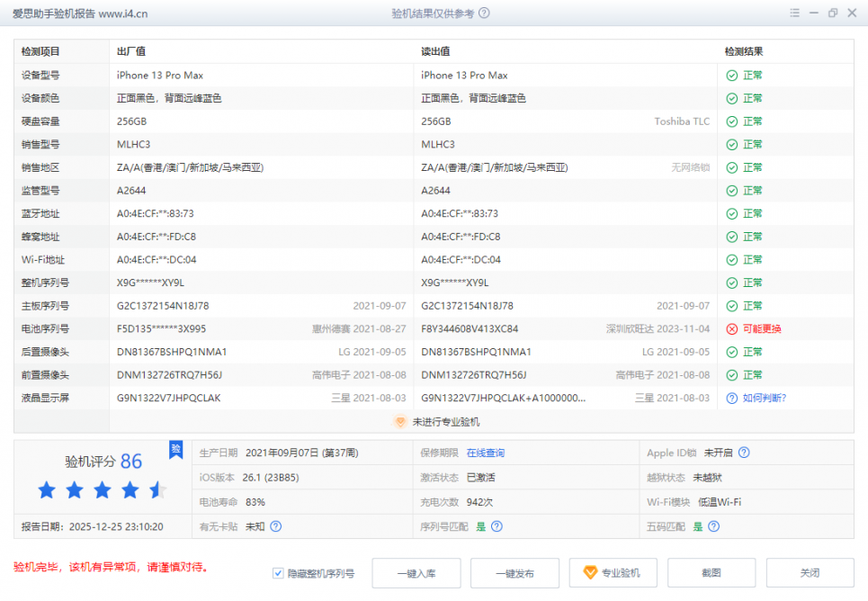Click help icon next to 五码匹配
Screen dimensions: 868x601
tap(715, 526)
